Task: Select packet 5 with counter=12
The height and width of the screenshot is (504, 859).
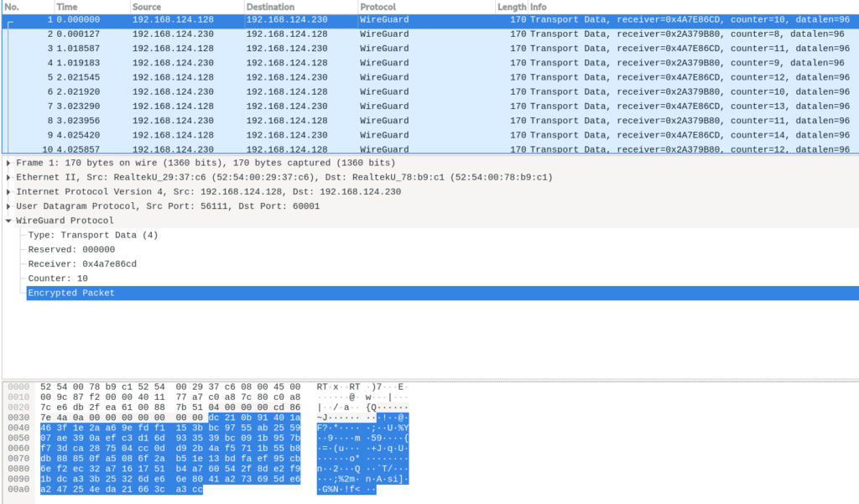Action: coord(336,77)
